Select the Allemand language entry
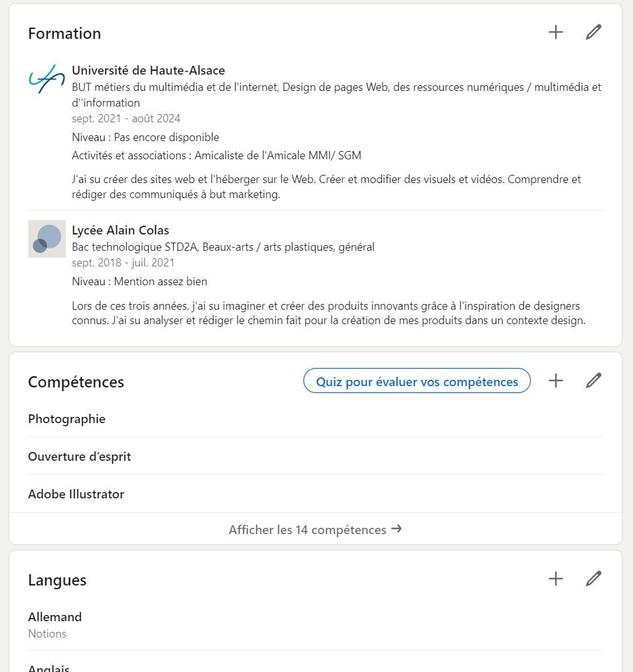The height and width of the screenshot is (672, 633). coord(55,617)
